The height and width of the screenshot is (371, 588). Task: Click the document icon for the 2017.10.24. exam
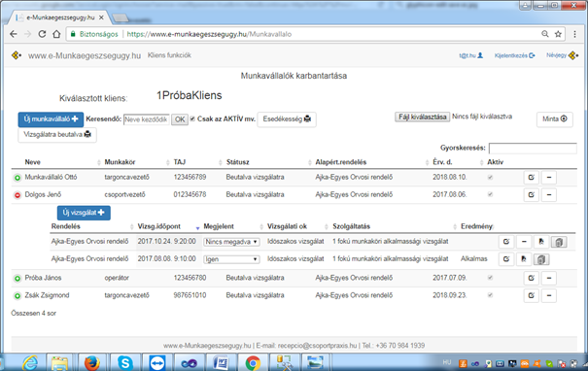pyautogui.click(x=541, y=242)
